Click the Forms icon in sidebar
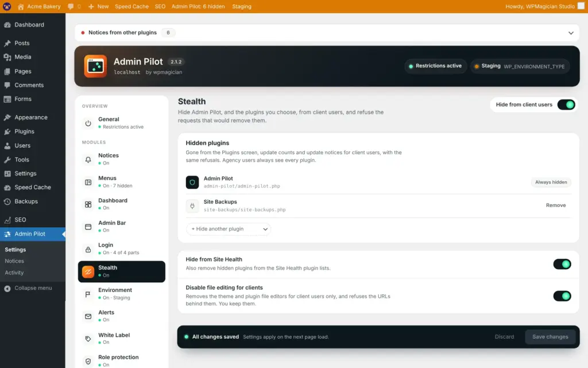 [7, 99]
